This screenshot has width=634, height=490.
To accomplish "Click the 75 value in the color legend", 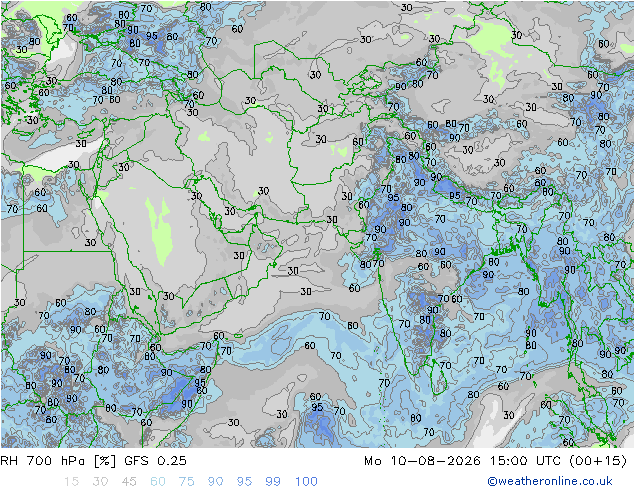I will pos(186,482).
